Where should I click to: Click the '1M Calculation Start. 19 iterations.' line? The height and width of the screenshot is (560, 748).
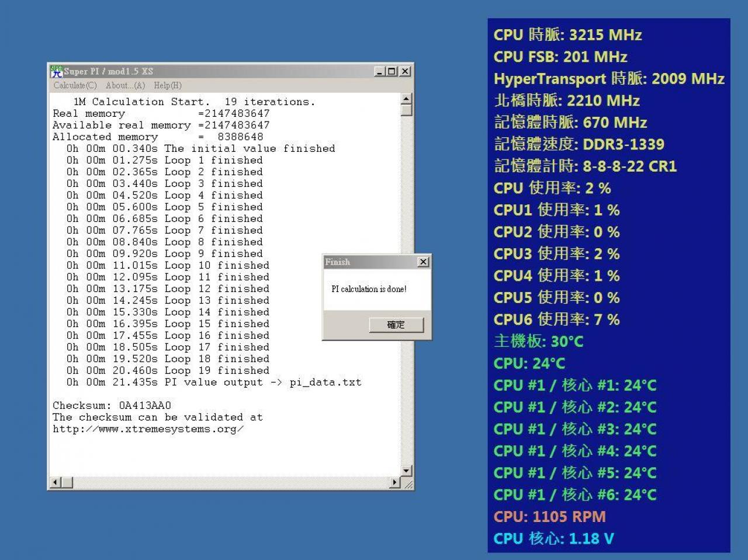point(194,102)
